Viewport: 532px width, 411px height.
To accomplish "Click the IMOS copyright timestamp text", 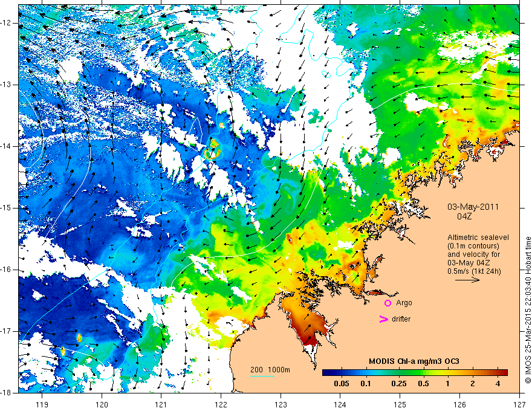I will pyautogui.click(x=528, y=310).
